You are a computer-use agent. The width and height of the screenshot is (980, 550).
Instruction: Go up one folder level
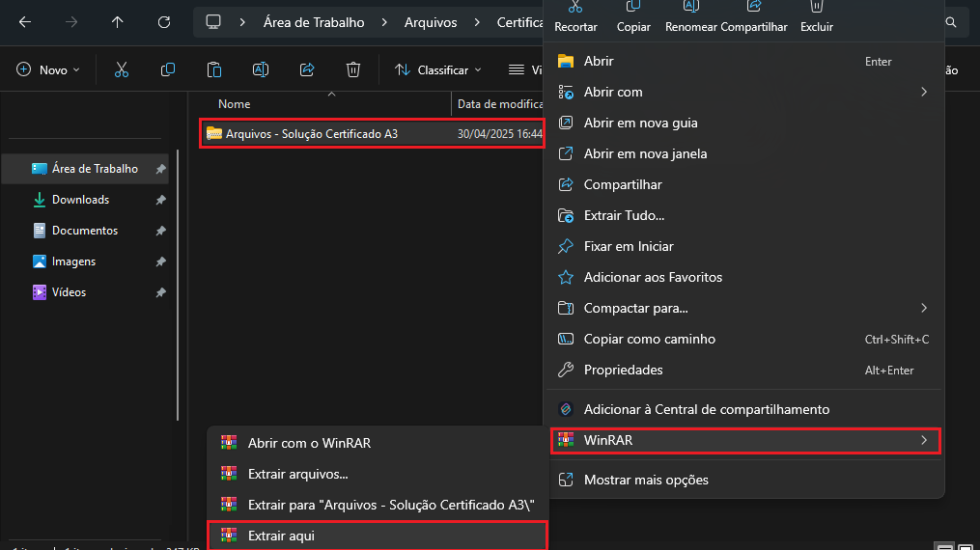[118, 21]
